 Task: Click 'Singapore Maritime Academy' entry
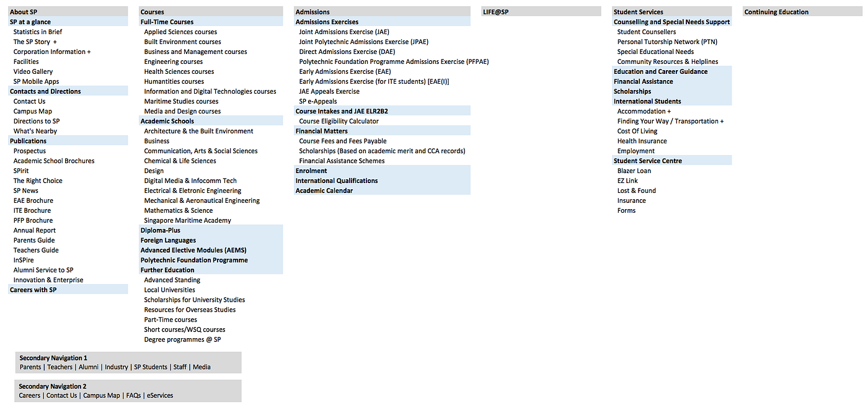(x=188, y=220)
